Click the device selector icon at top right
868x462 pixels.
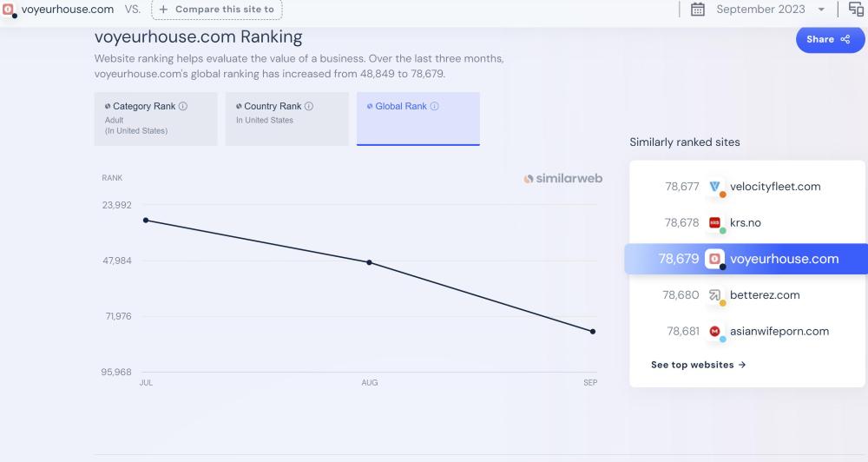(856, 10)
